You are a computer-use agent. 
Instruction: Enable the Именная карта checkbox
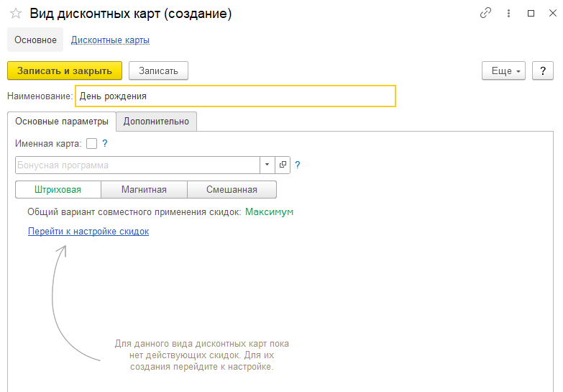pos(91,144)
